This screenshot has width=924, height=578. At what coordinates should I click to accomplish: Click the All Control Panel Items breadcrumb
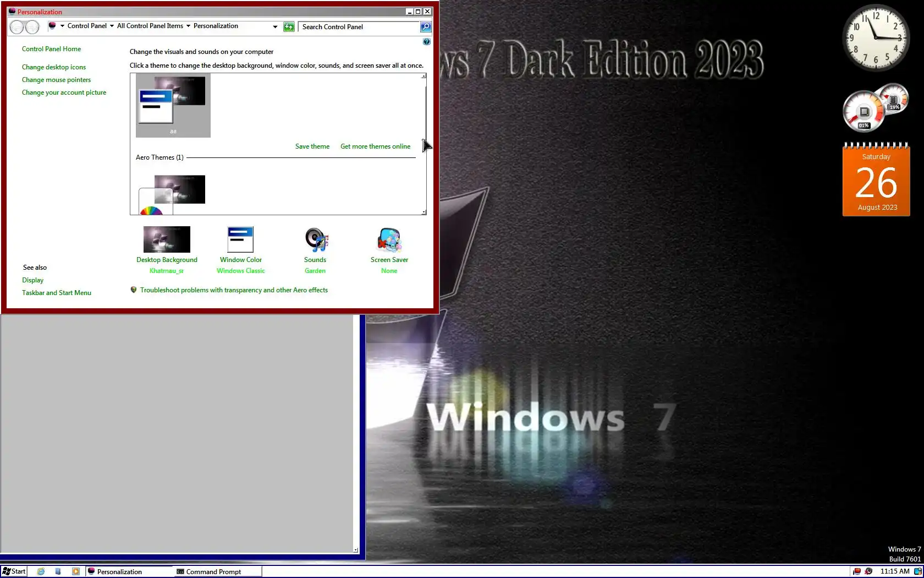[150, 26]
